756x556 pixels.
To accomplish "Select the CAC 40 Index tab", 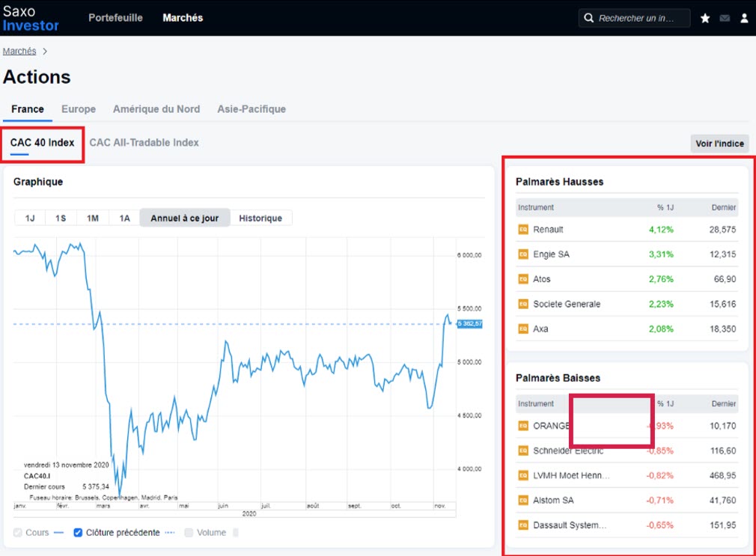I will [x=43, y=143].
